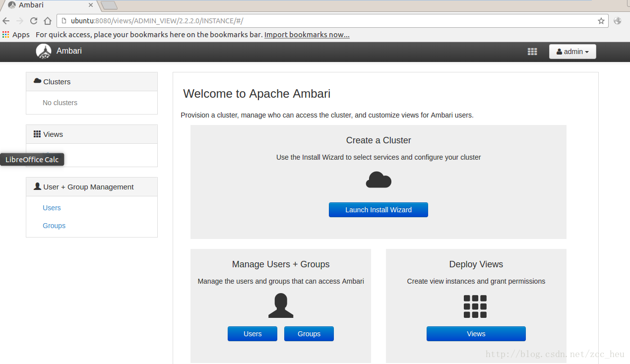Click the blue Groups button

click(x=309, y=334)
